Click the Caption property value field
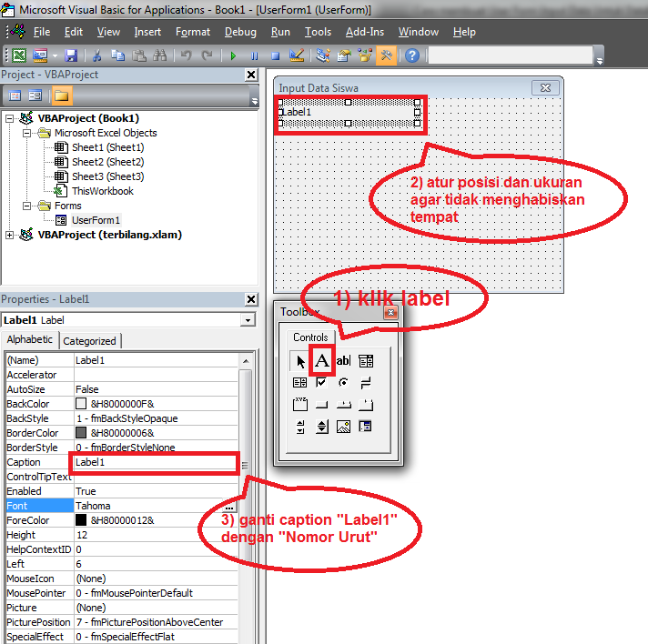Screen dimensions: 648x644 (156, 462)
